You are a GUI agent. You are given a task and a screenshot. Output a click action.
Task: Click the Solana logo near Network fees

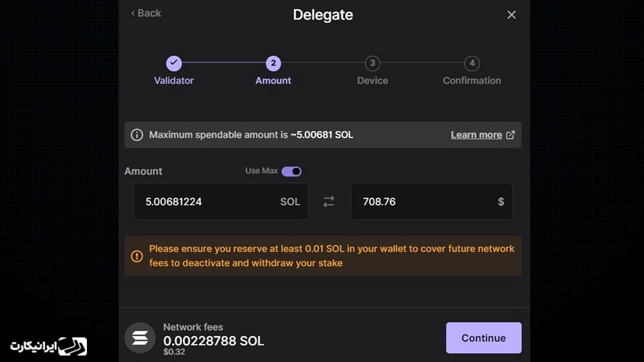140,338
